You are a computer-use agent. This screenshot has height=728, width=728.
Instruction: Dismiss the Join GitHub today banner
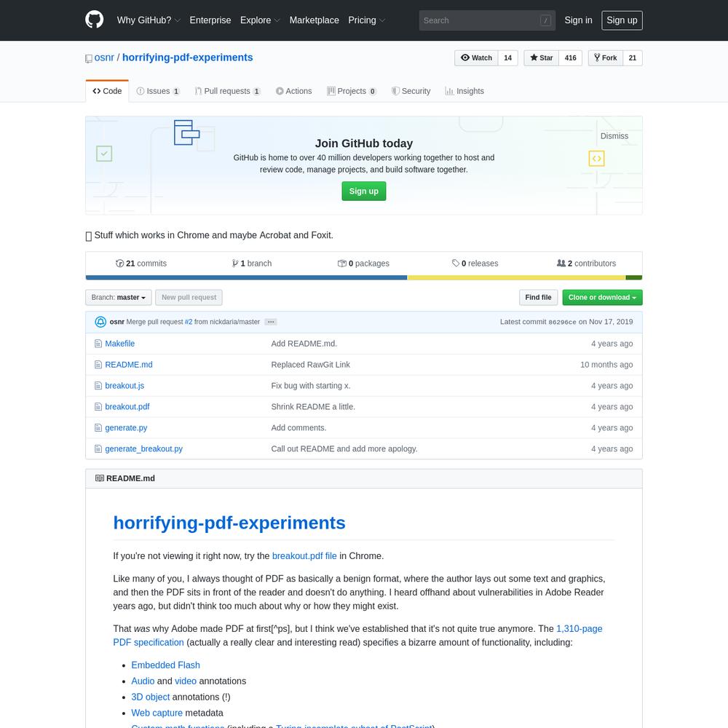click(614, 136)
